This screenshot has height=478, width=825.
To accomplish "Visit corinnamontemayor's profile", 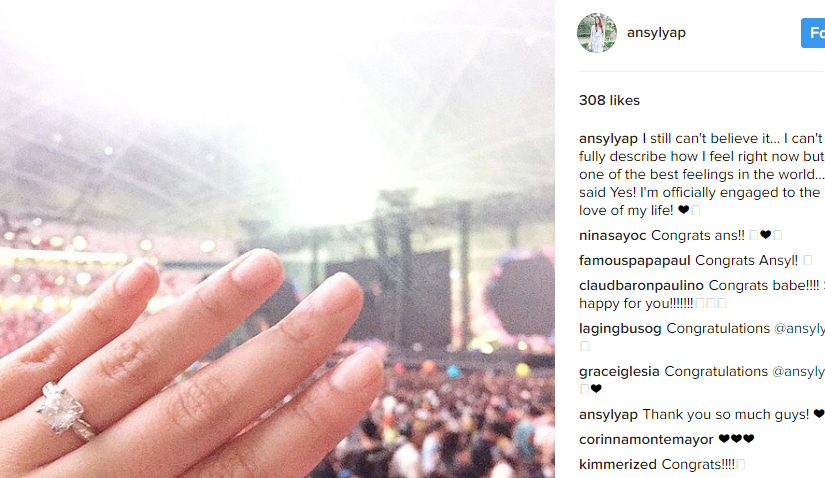I will point(646,440).
